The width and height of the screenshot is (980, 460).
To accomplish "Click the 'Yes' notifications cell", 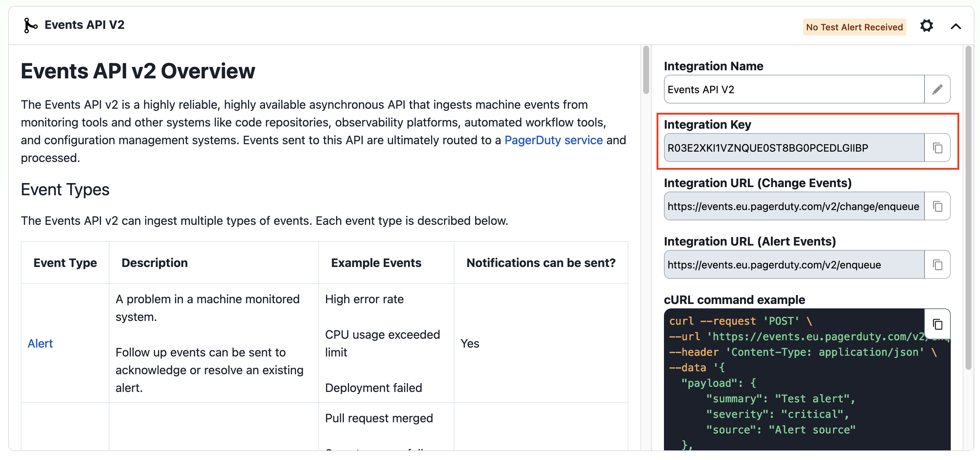I will (x=470, y=344).
